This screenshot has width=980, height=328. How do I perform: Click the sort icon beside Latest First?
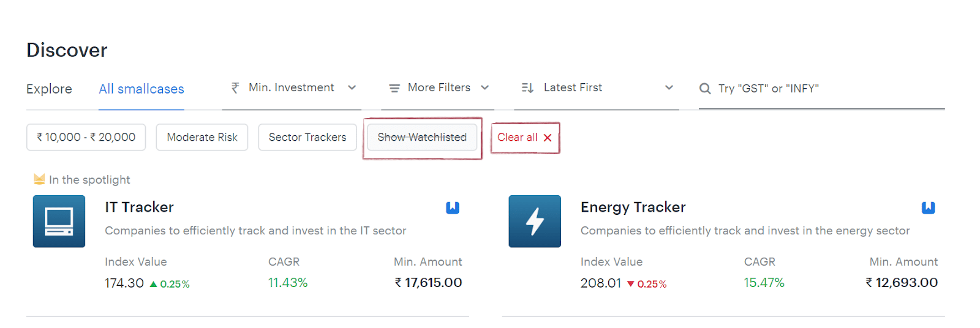527,88
